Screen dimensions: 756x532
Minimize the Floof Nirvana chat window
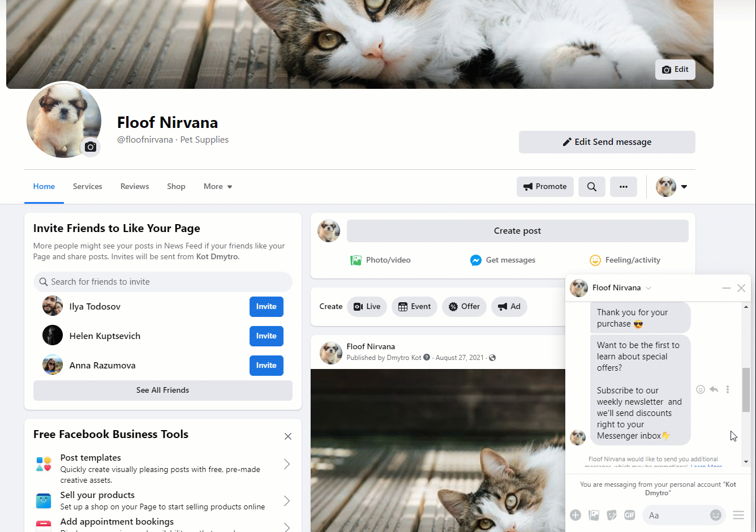tap(727, 288)
